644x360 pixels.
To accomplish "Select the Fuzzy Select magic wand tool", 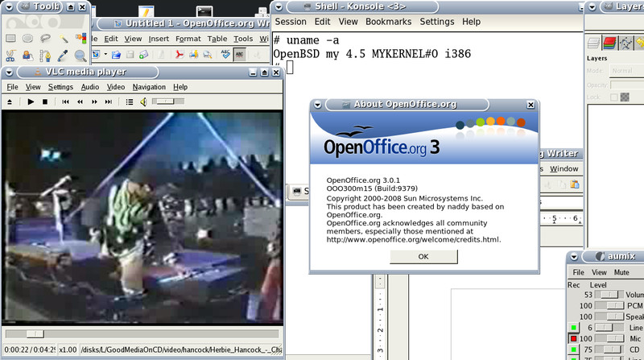I will pyautogui.click(x=64, y=39).
